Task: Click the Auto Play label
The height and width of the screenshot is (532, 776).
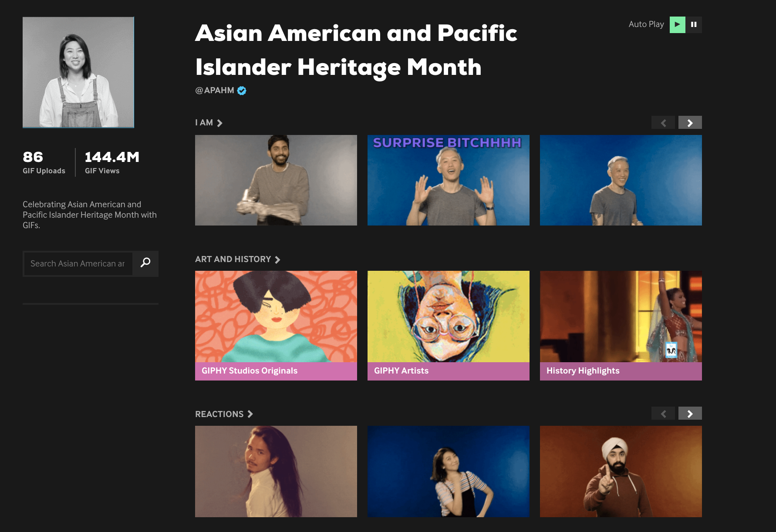Action: 646,24
